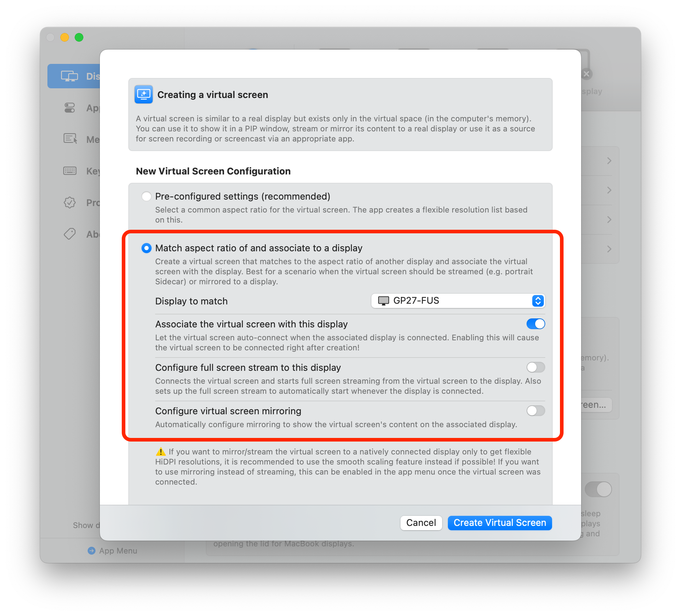The width and height of the screenshot is (681, 616).
Task: Click the Displays monitor icon in sidebar
Action: tap(69, 76)
